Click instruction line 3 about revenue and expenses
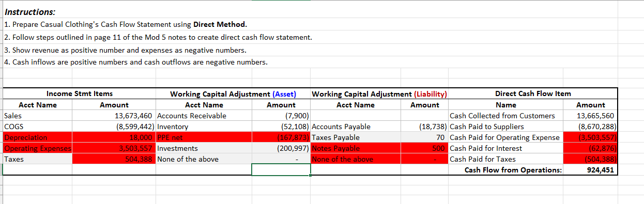 (125, 51)
